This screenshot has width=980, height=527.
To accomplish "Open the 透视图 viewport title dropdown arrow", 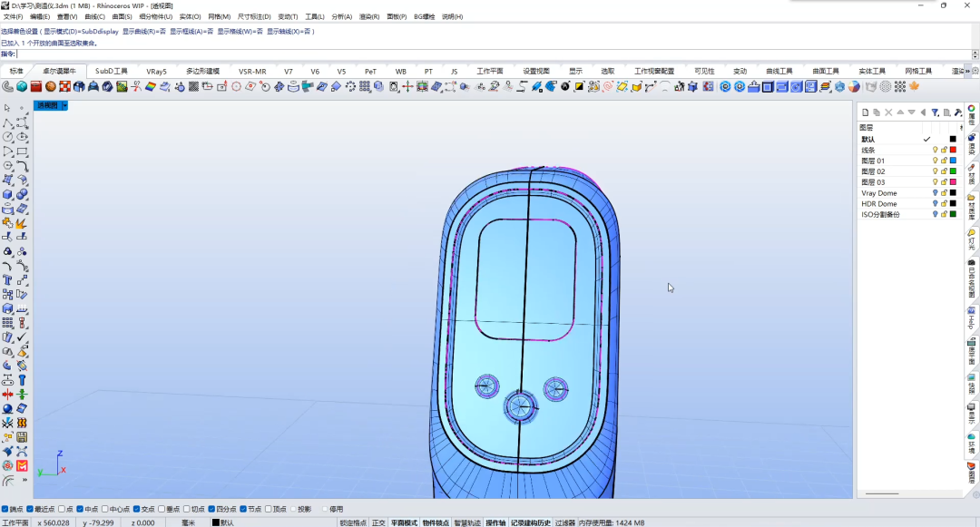I will click(x=65, y=105).
